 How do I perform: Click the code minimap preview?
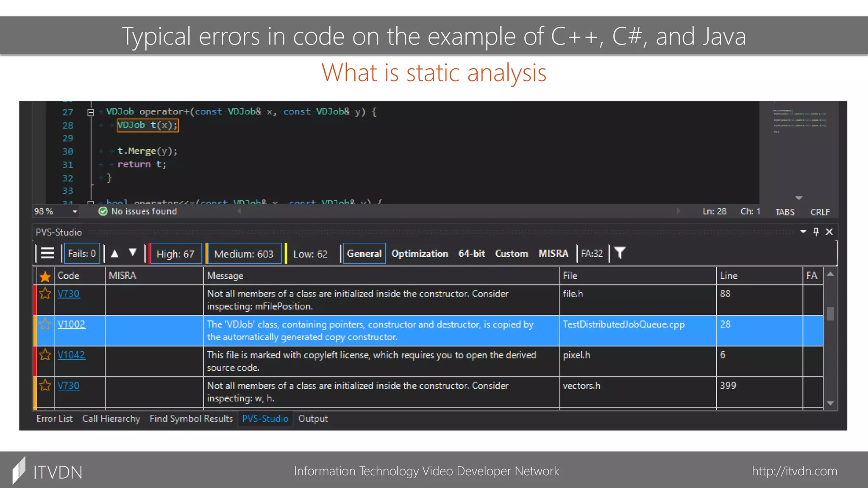point(799,121)
